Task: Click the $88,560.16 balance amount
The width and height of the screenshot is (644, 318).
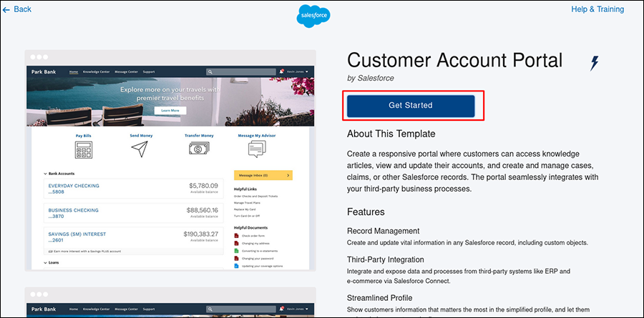Action: pos(202,210)
